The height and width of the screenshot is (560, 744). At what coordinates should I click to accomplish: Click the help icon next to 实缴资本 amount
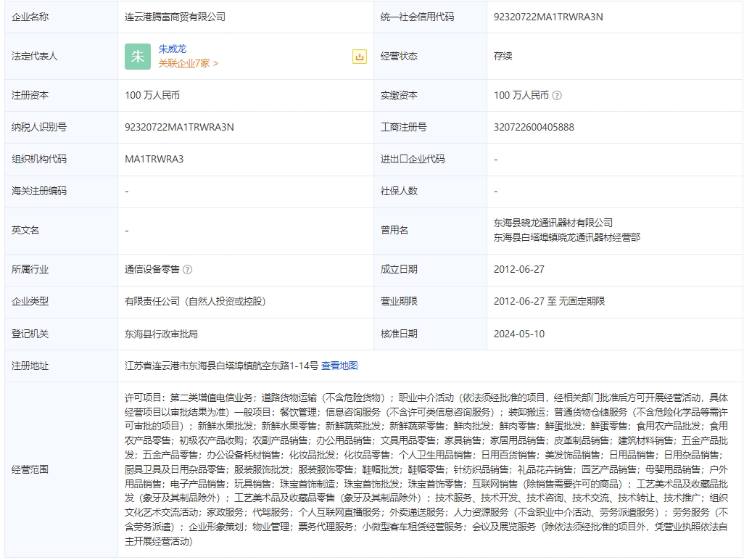(x=557, y=95)
